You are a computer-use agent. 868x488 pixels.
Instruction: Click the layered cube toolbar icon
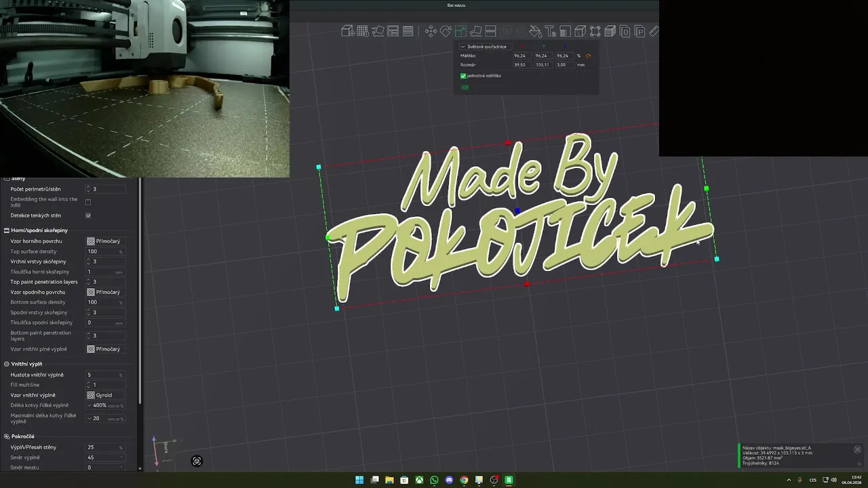[610, 31]
